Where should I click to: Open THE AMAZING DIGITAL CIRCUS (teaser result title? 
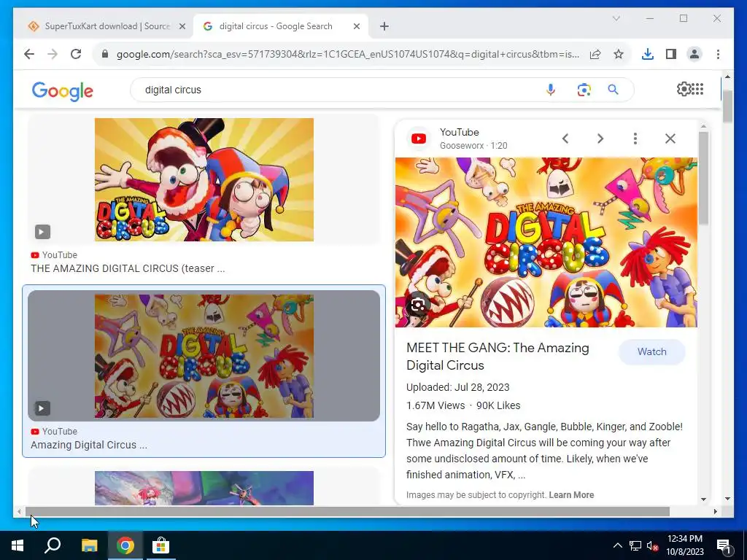click(128, 268)
